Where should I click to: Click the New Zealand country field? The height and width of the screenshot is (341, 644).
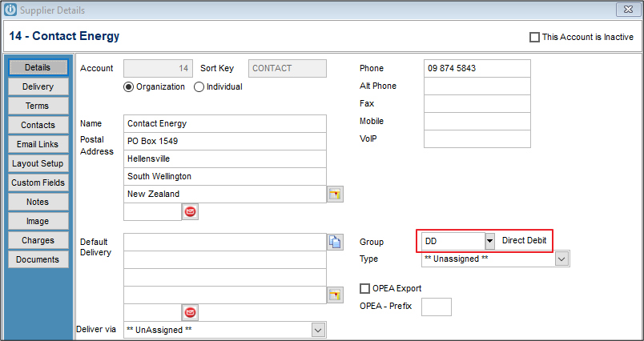coord(225,194)
